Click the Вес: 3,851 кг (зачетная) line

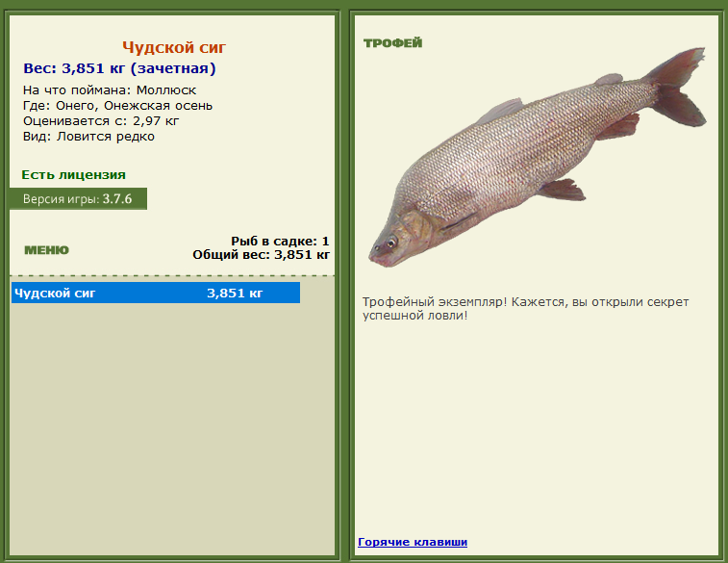point(119,68)
